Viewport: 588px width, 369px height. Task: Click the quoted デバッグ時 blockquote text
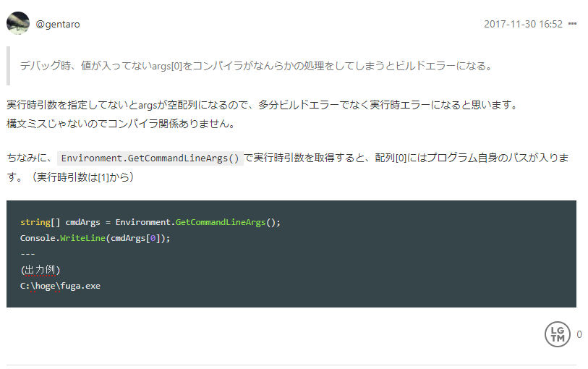pos(256,66)
